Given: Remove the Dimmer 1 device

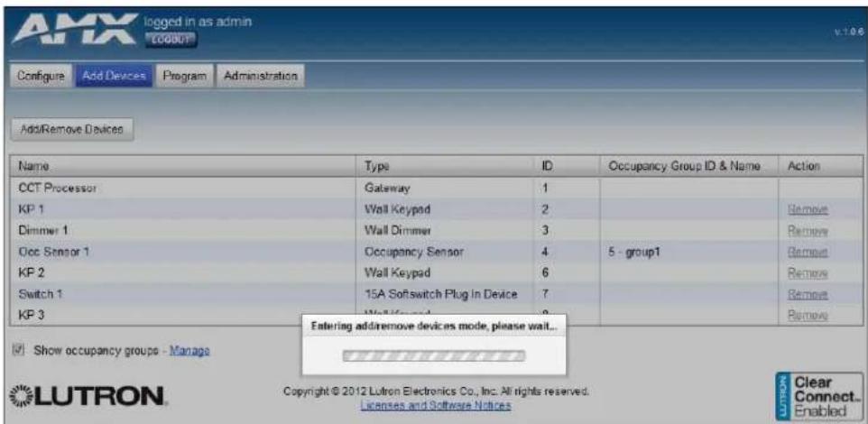Looking at the screenshot, I should click(808, 231).
